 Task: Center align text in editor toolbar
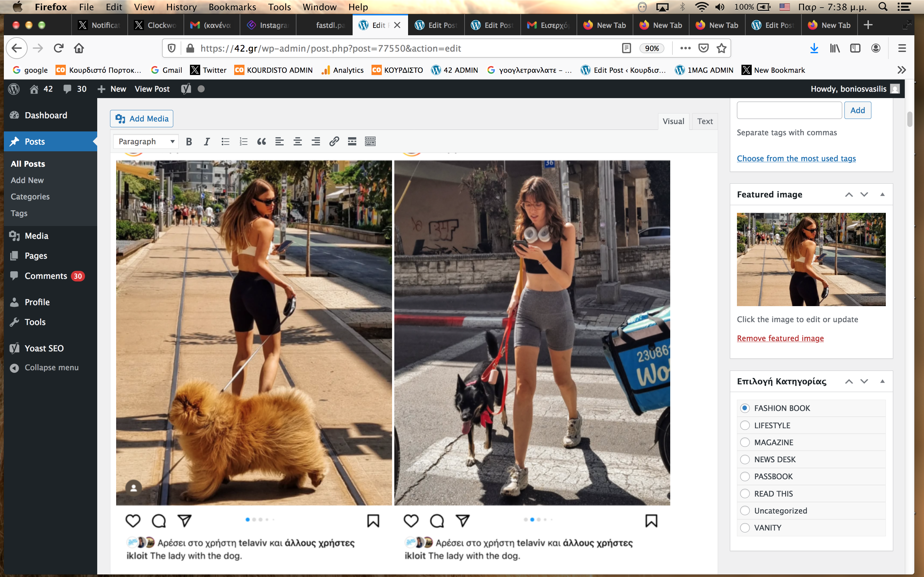coord(297,142)
